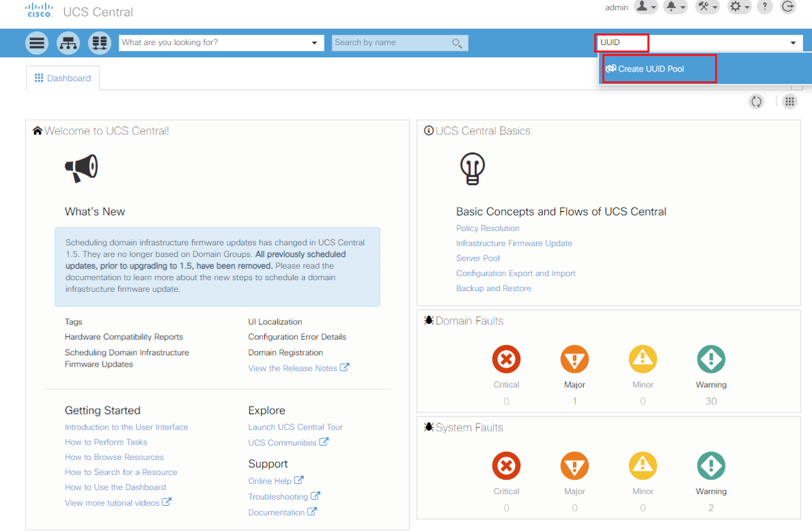Viewport: 812px width, 531px height.
Task: Click the Domain Faults Warning count 30
Action: coord(711,401)
